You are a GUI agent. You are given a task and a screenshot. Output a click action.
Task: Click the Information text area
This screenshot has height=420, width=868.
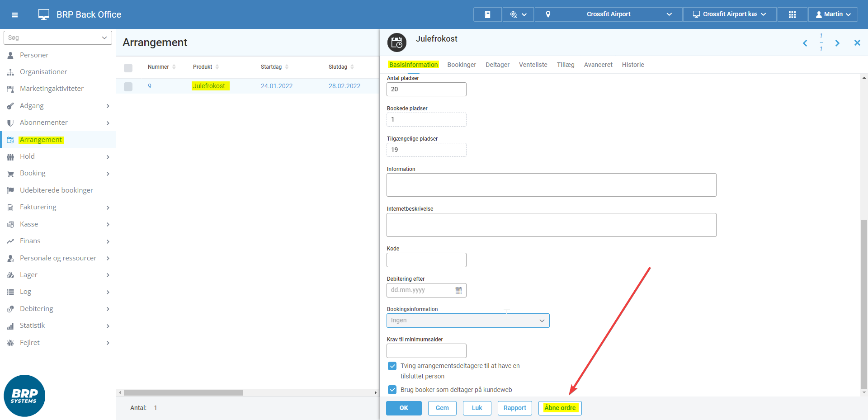[552, 185]
